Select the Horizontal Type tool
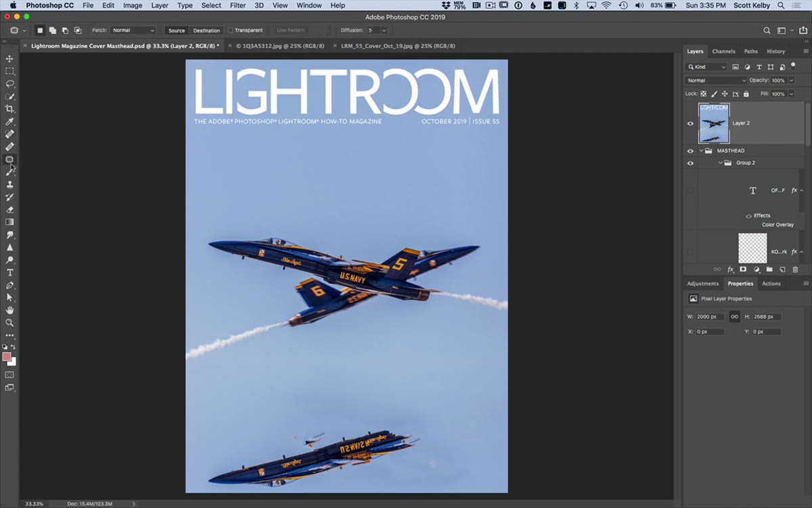This screenshot has width=812, height=508. (x=9, y=272)
